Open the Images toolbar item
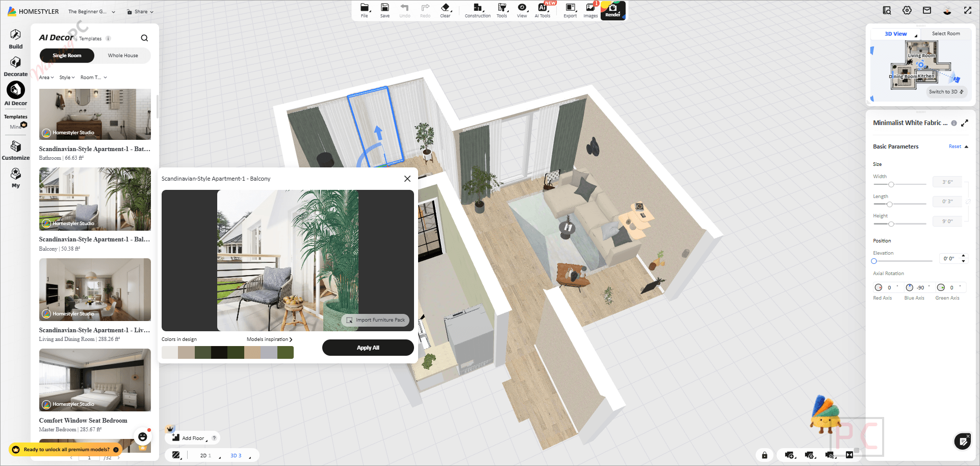Viewport: 980px width, 466px height. [x=590, y=10]
